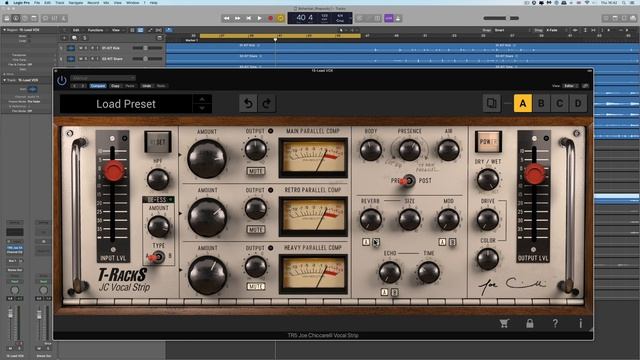Click the RESET button above HPF
The image size is (640, 360).
pos(158,142)
